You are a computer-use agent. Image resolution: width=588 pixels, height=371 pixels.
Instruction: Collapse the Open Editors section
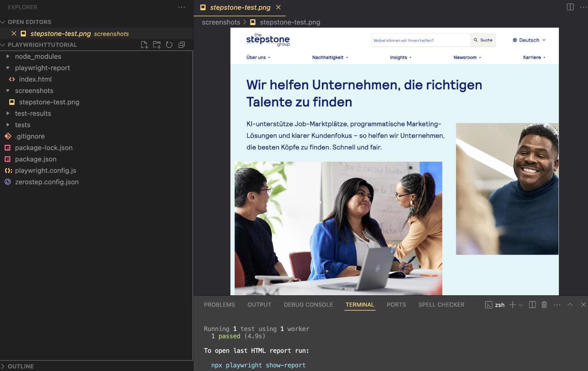pyautogui.click(x=96, y=22)
